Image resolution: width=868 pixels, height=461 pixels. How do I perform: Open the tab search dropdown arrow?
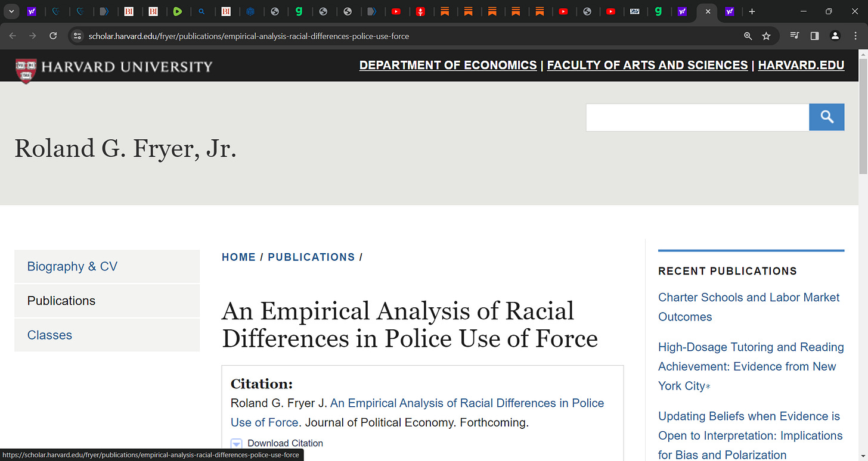tap(12, 11)
